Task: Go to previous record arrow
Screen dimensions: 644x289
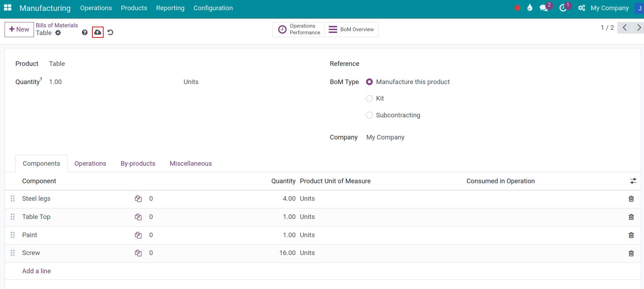Action: (624, 28)
